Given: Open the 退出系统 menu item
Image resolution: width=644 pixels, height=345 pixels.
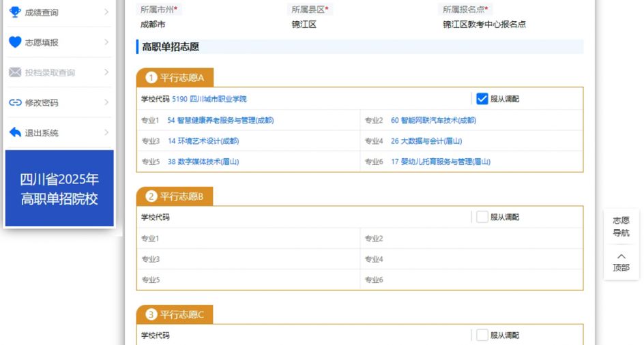Looking at the screenshot, I should (59, 133).
